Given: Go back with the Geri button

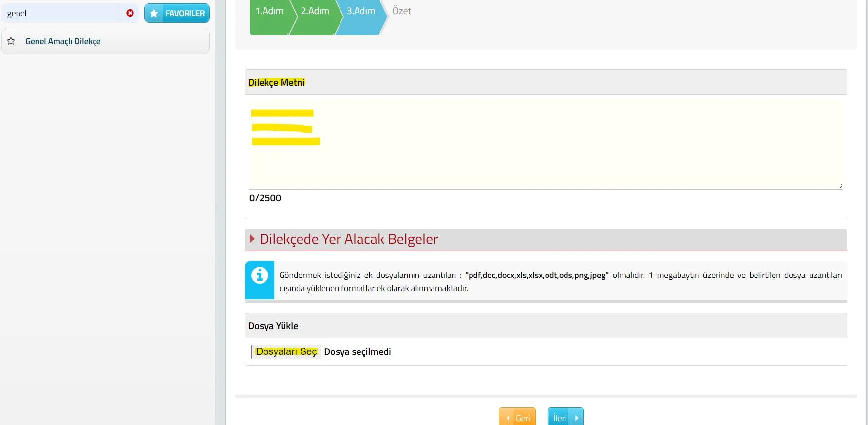Looking at the screenshot, I should click(517, 417).
